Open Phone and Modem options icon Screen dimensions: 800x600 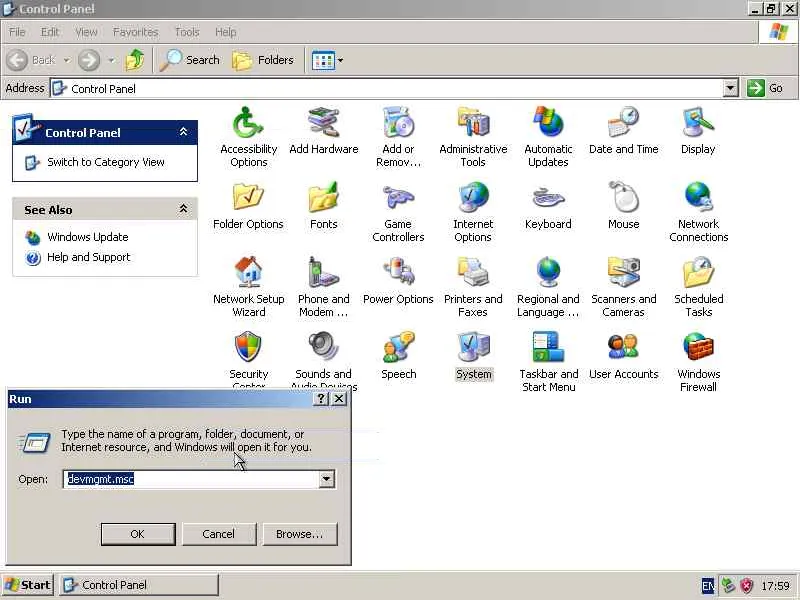click(323, 273)
